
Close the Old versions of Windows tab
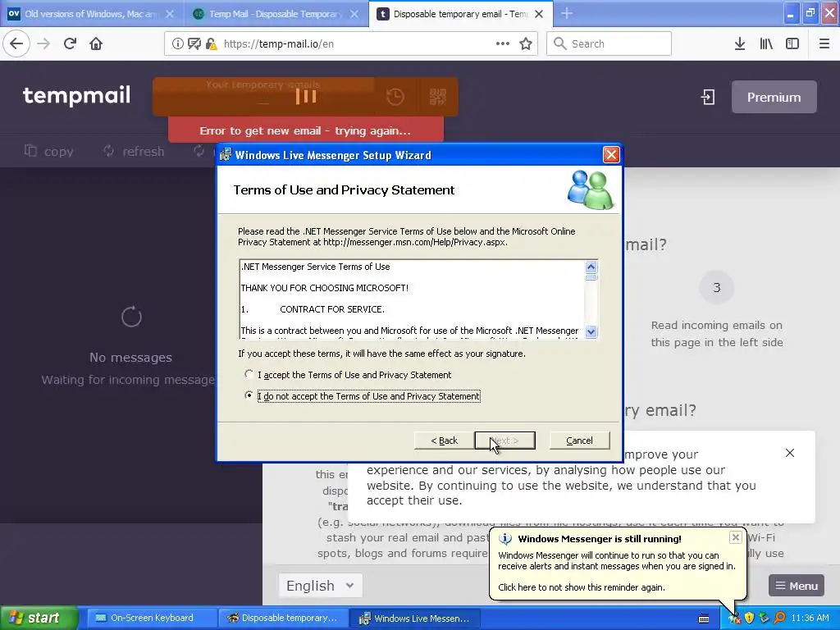(x=170, y=14)
